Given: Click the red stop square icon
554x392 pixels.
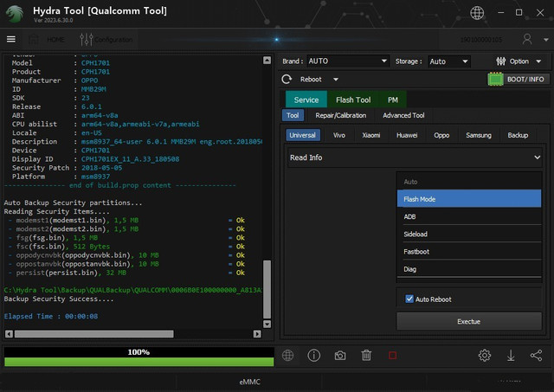Looking at the screenshot, I should point(392,356).
